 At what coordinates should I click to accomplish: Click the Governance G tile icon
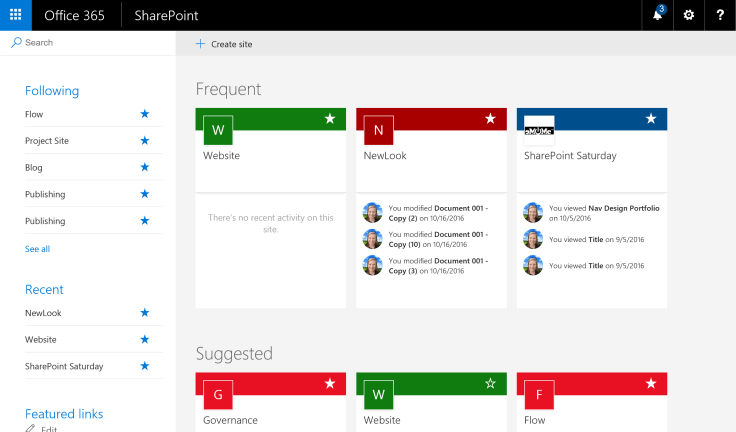pos(217,394)
